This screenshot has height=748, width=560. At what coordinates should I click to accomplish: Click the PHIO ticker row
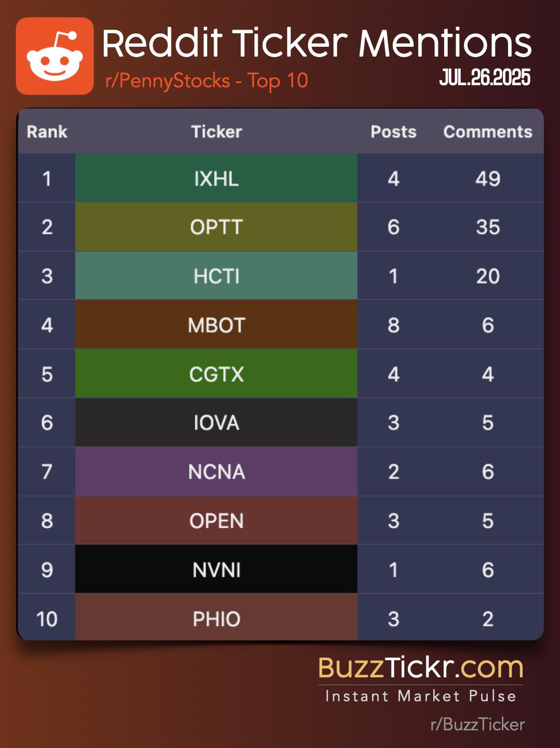(x=281, y=618)
